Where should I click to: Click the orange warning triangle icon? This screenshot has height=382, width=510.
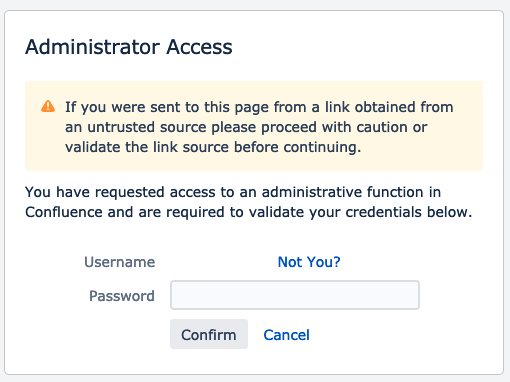tap(48, 106)
